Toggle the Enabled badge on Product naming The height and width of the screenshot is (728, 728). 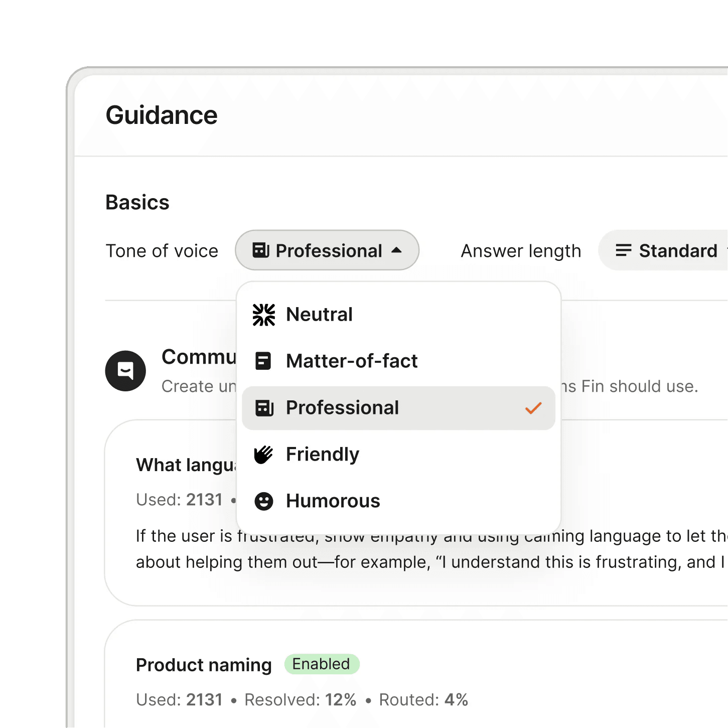pyautogui.click(x=322, y=664)
